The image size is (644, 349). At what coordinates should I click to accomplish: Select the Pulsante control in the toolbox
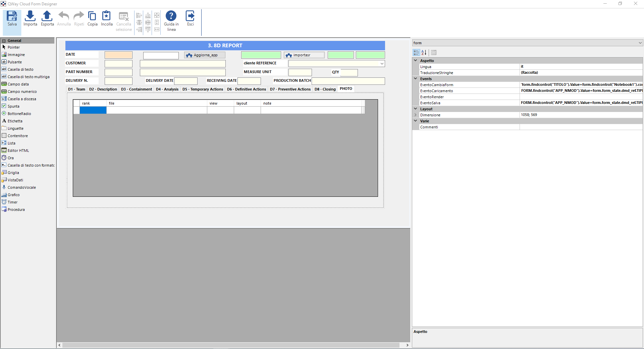click(x=14, y=62)
